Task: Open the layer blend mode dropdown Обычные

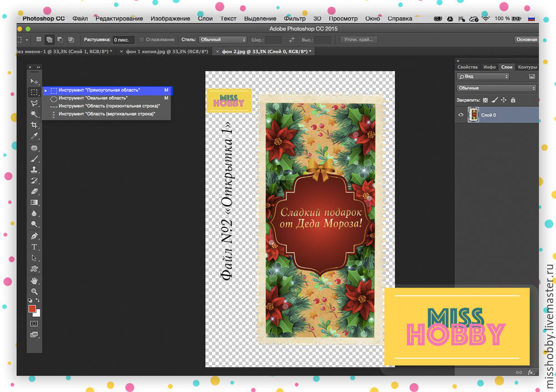Action: (x=496, y=88)
